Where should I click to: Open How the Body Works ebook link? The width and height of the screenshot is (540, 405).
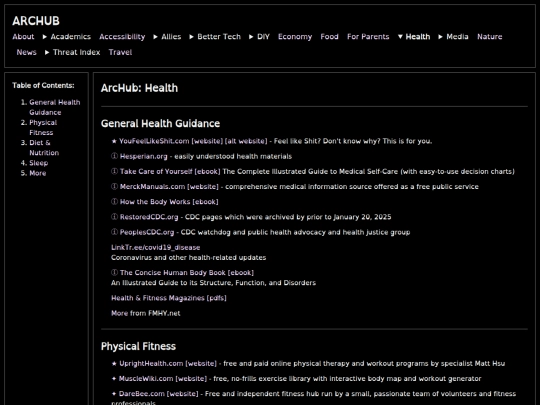click(x=169, y=202)
